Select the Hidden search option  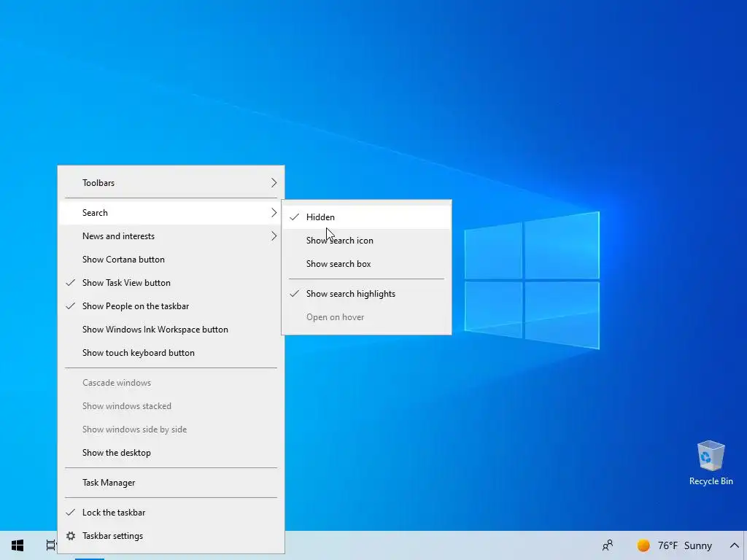click(x=366, y=217)
